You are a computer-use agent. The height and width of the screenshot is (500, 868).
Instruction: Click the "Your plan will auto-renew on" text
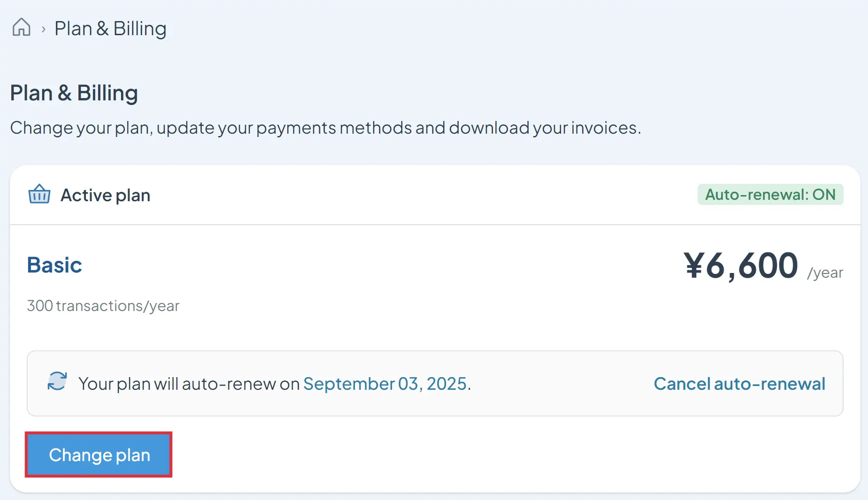[189, 384]
